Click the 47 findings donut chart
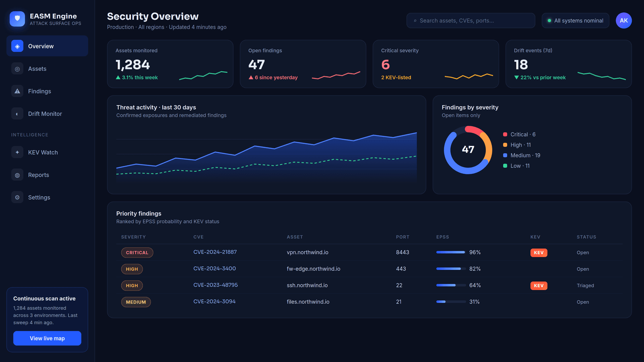Image resolution: width=644 pixels, height=362 pixels. (468, 150)
